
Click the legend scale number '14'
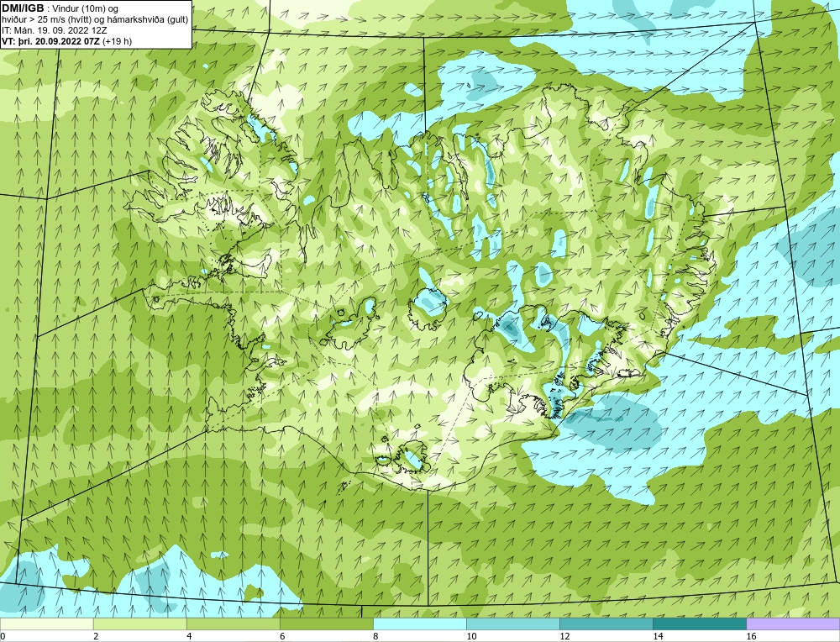(x=658, y=636)
